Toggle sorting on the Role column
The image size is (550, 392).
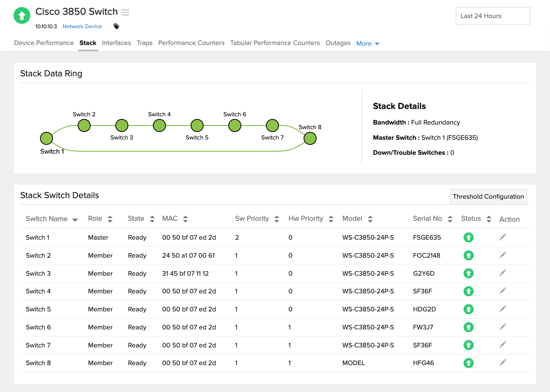click(x=109, y=219)
